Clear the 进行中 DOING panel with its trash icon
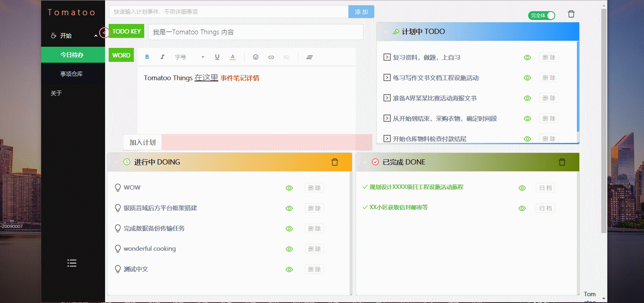 335,162
